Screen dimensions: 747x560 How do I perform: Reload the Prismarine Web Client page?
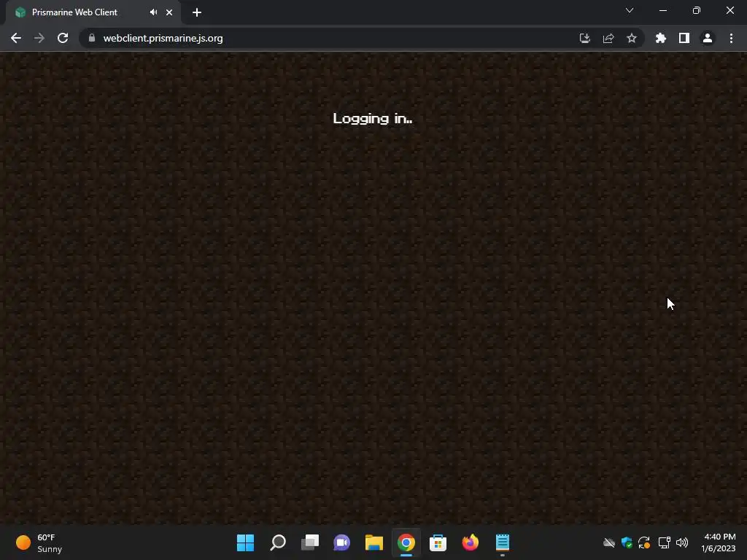point(63,38)
